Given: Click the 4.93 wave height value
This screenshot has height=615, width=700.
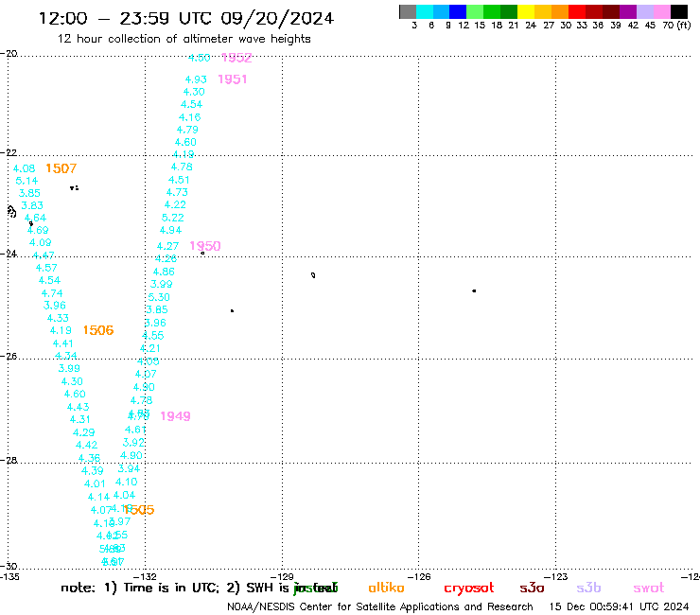Looking at the screenshot, I should point(196,79).
